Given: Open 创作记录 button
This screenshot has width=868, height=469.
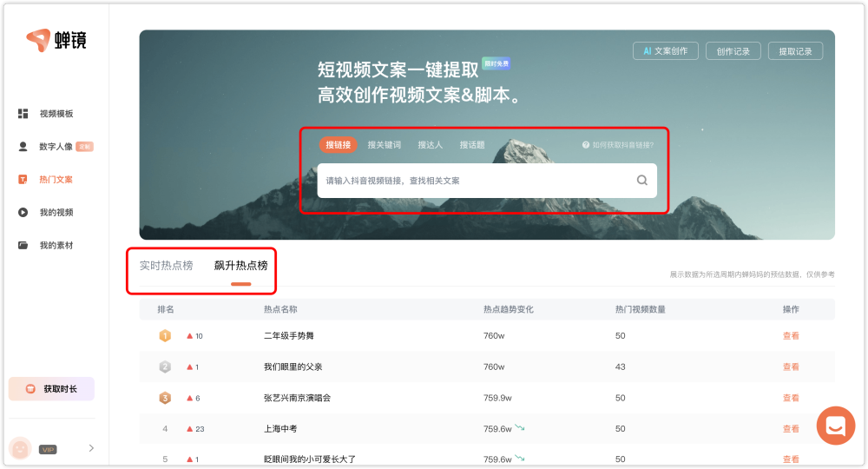Looking at the screenshot, I should [x=733, y=51].
